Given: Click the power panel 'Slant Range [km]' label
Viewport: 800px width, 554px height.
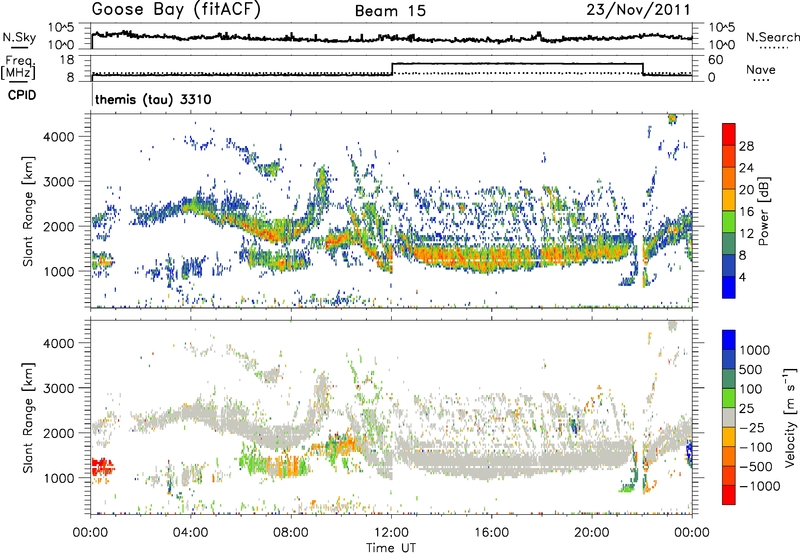Looking at the screenshot, I should click(x=28, y=211).
